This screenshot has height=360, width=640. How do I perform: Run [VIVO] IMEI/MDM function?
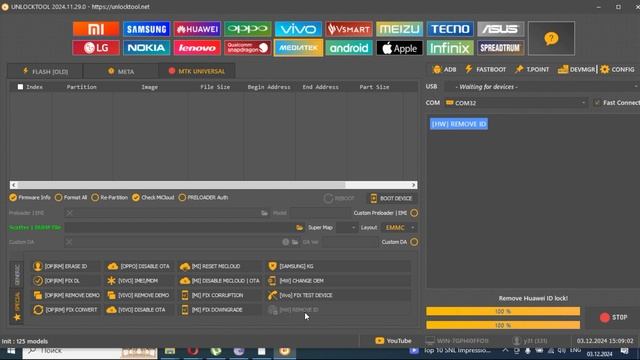point(139,281)
